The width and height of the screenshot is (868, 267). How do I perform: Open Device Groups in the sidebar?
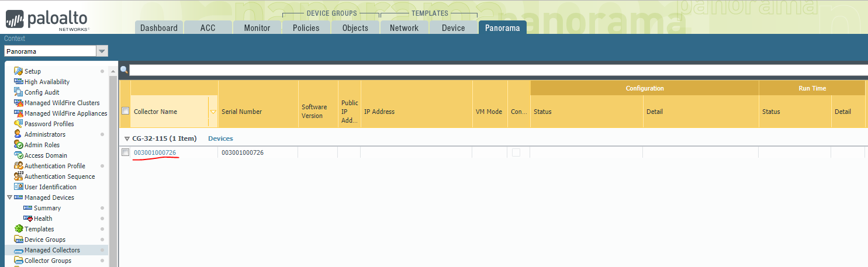45,240
